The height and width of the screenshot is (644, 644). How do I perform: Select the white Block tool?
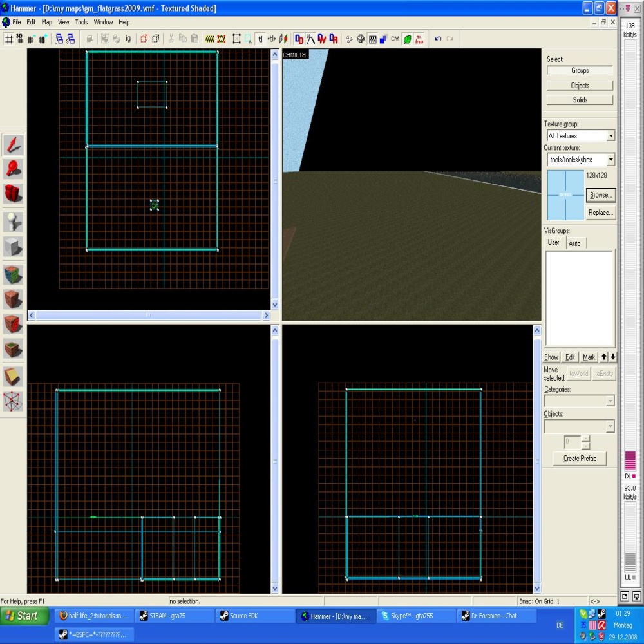[13, 247]
